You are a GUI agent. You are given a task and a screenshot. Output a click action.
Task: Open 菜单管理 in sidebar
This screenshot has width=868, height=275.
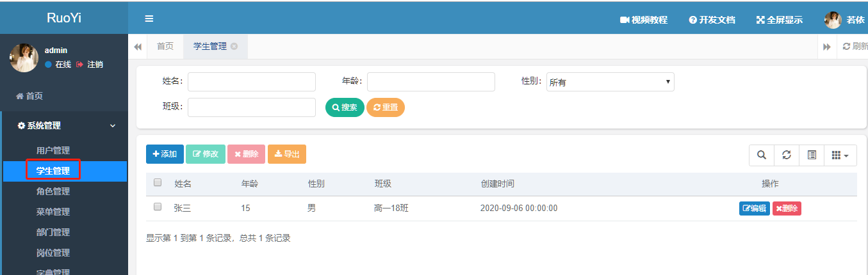53,212
